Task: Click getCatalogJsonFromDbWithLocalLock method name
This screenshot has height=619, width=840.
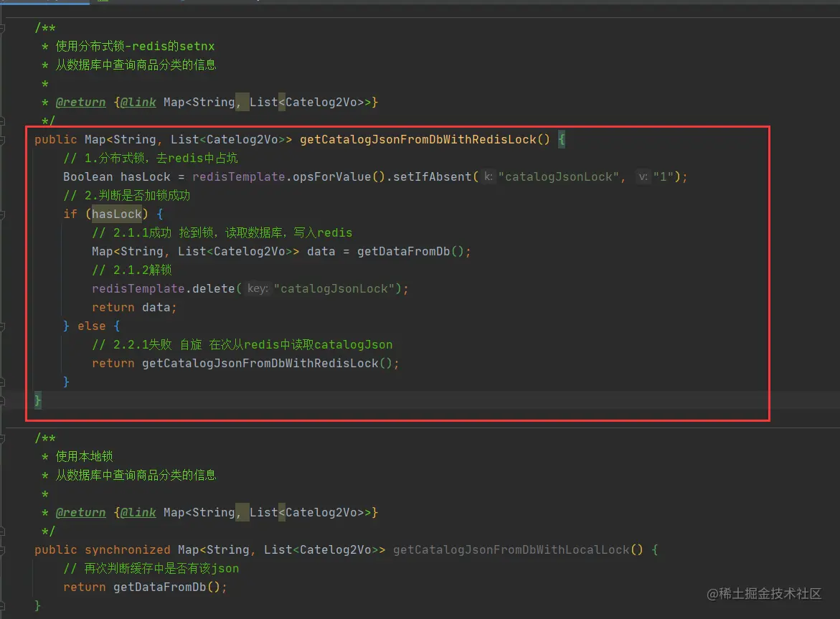Action: [x=511, y=550]
